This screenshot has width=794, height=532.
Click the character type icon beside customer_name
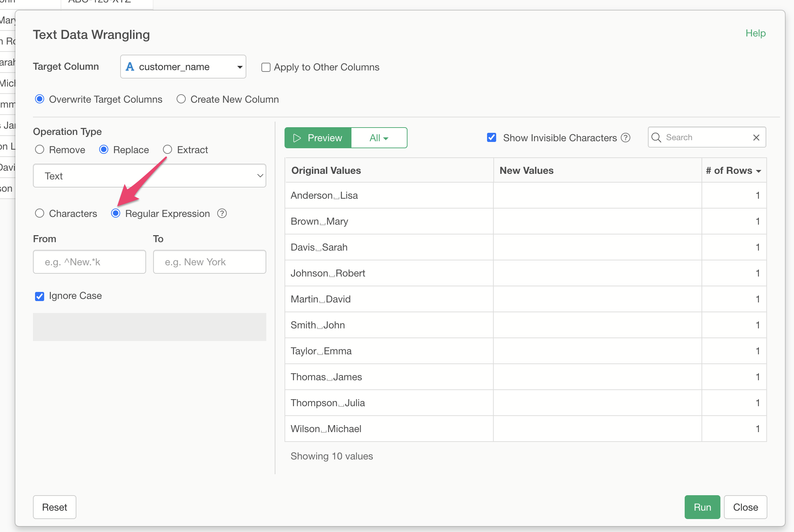click(130, 67)
